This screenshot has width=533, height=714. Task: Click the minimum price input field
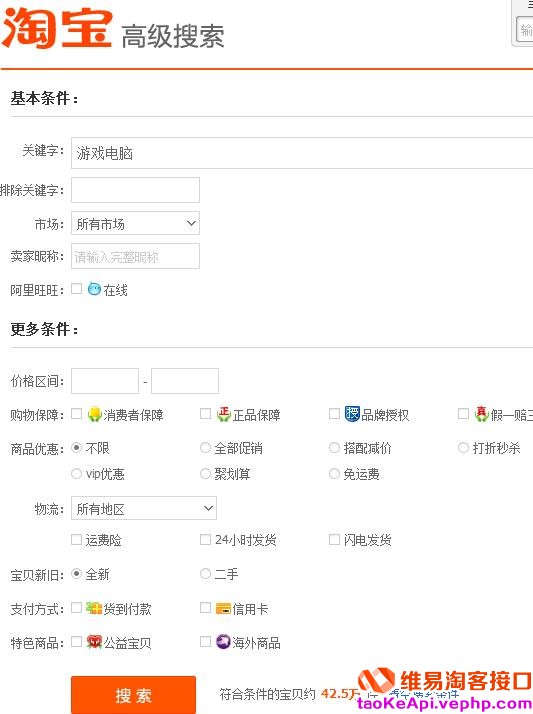(105, 381)
